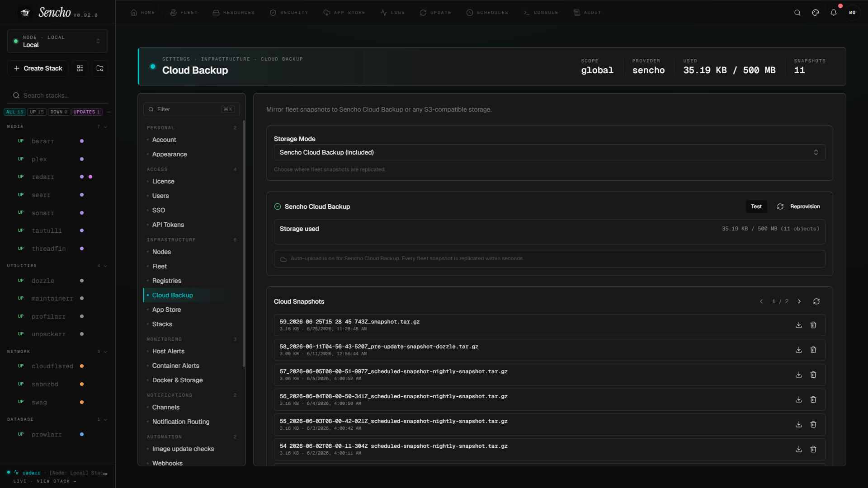This screenshot has width=868, height=488.
Task: Go to previous page of Cloud Snapshots
Action: click(761, 301)
